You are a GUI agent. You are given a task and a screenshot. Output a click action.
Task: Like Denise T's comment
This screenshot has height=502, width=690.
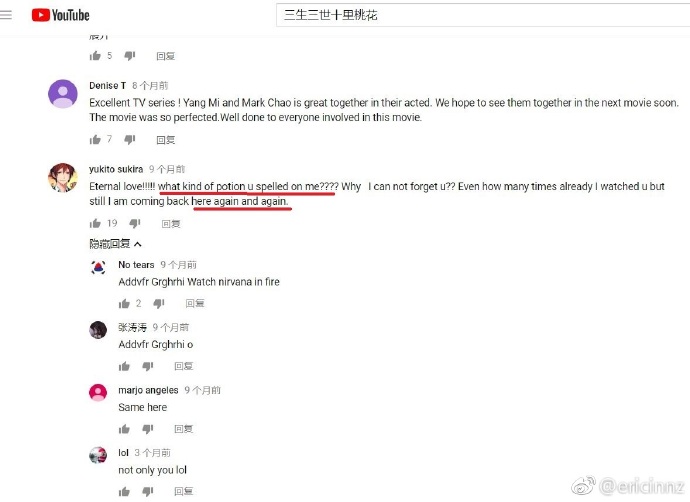pyautogui.click(x=95, y=139)
